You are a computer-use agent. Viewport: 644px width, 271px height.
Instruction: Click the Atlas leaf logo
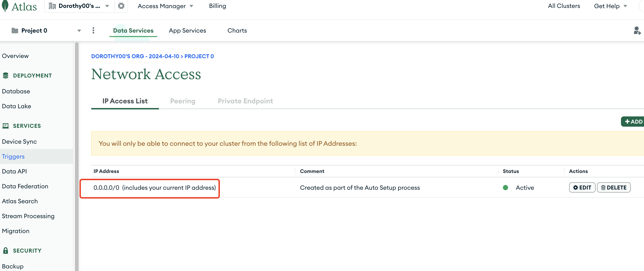[5, 6]
